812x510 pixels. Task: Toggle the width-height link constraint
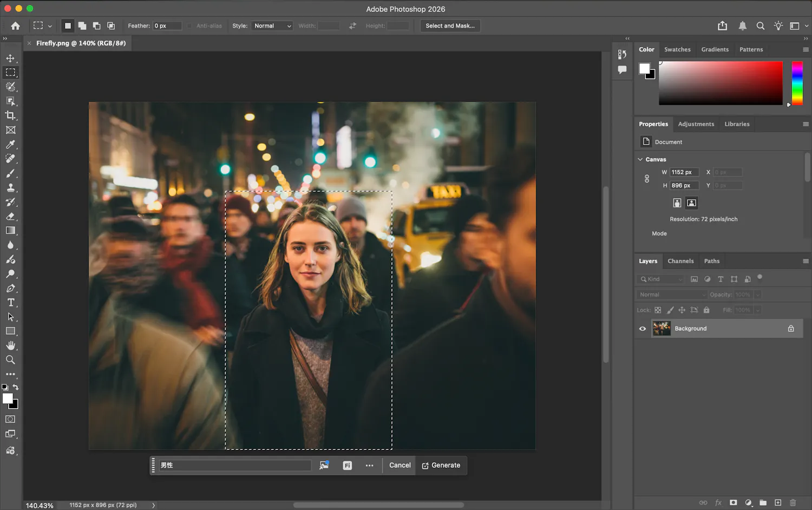(647, 179)
